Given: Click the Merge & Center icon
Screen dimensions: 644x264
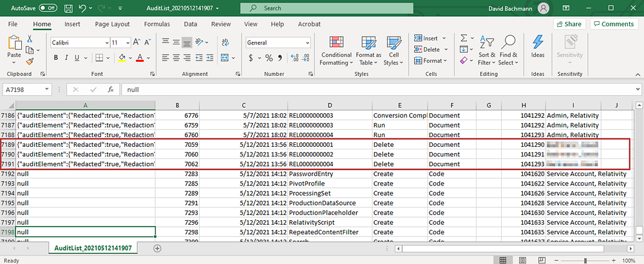Looking at the screenshot, I should click(x=224, y=57).
